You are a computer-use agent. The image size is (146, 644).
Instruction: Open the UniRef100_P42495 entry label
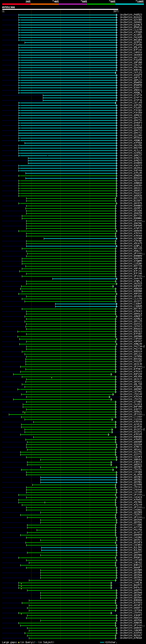pyautogui.click(x=131, y=37)
